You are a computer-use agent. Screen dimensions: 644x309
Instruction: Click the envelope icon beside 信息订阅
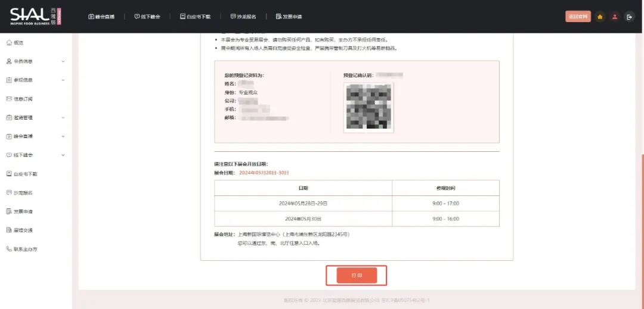point(9,99)
